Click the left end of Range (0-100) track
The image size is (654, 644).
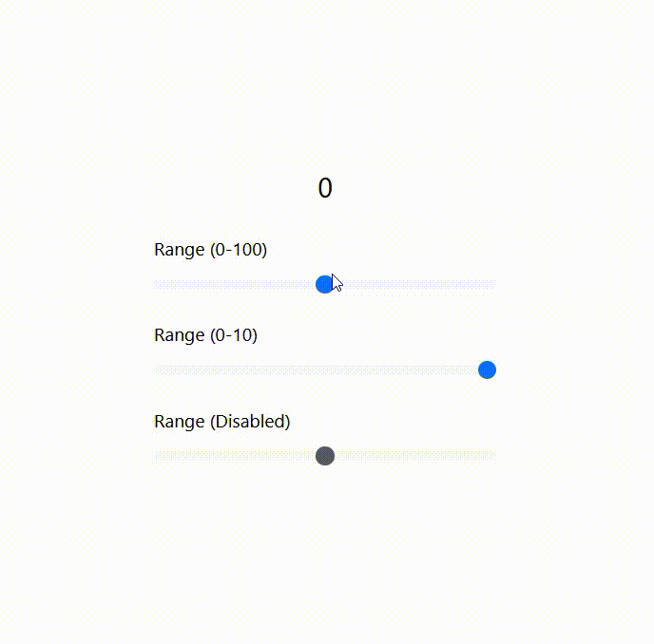(157, 284)
